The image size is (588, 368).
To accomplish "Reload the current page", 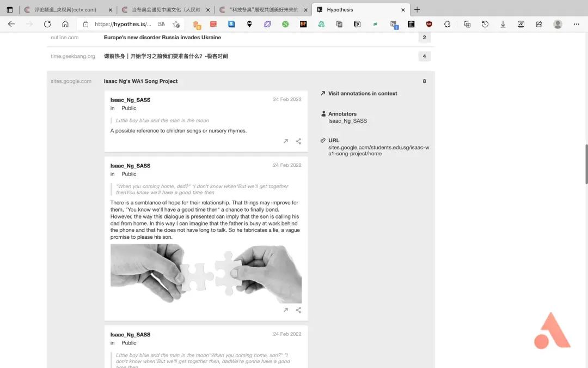I will pyautogui.click(x=47, y=24).
